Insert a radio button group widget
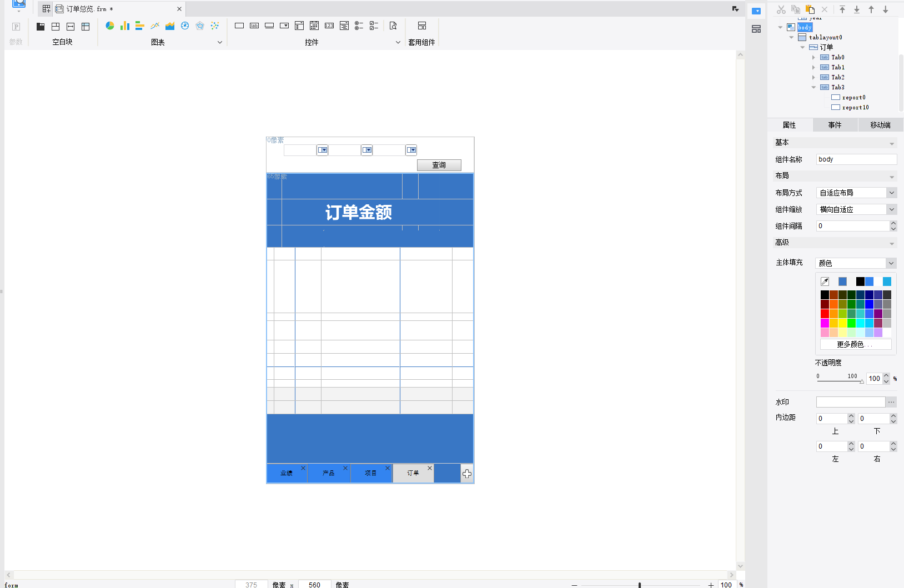 (x=359, y=26)
